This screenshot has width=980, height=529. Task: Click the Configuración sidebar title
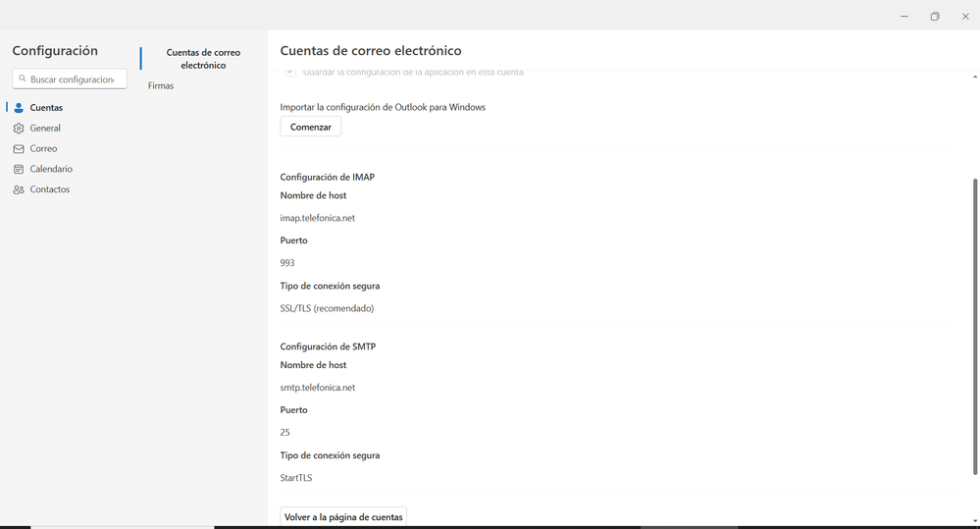tap(55, 51)
